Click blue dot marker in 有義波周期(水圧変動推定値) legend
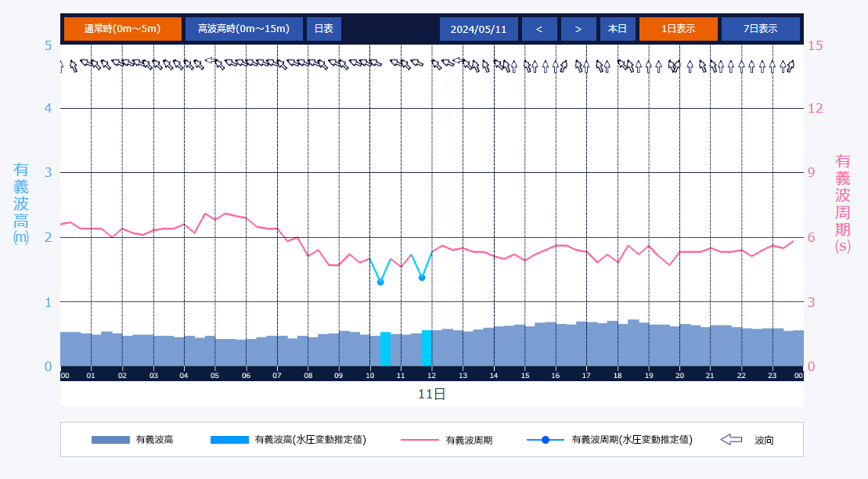This screenshot has width=868, height=479. [546, 440]
